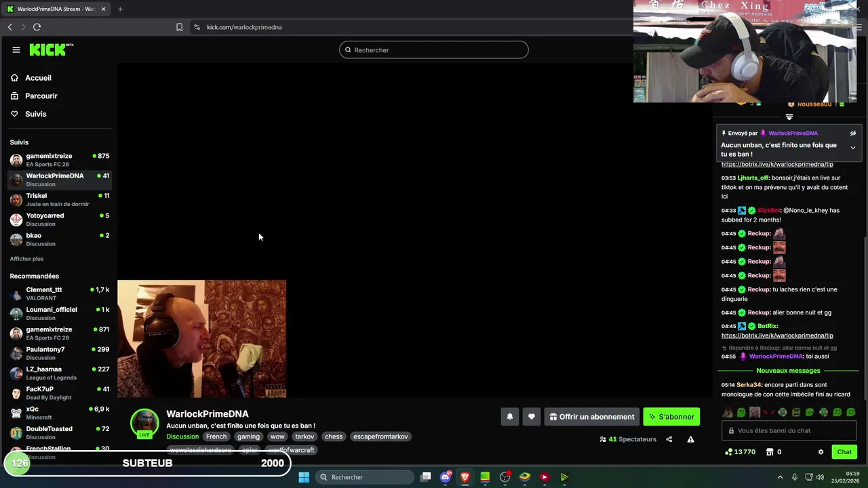Bookmark this page
This screenshot has width=868, height=488.
click(x=179, y=27)
